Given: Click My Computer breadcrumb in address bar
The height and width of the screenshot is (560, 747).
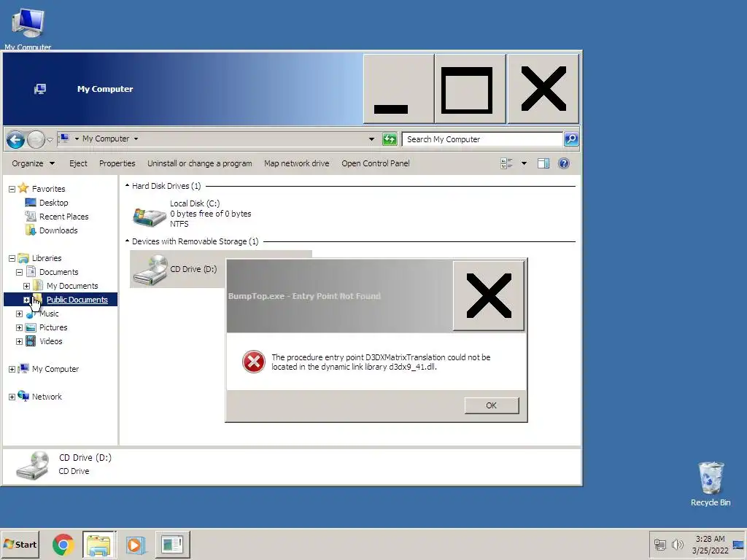Looking at the screenshot, I should (x=105, y=139).
